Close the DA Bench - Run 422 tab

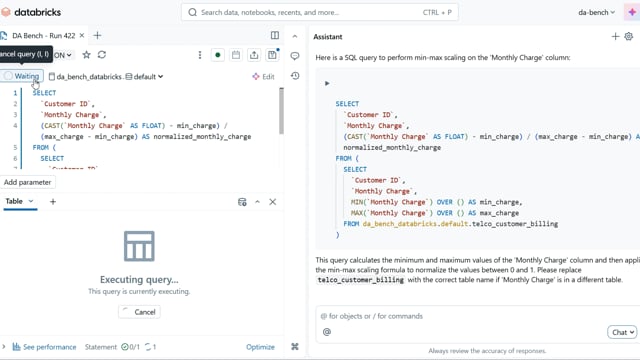pyautogui.click(x=82, y=36)
